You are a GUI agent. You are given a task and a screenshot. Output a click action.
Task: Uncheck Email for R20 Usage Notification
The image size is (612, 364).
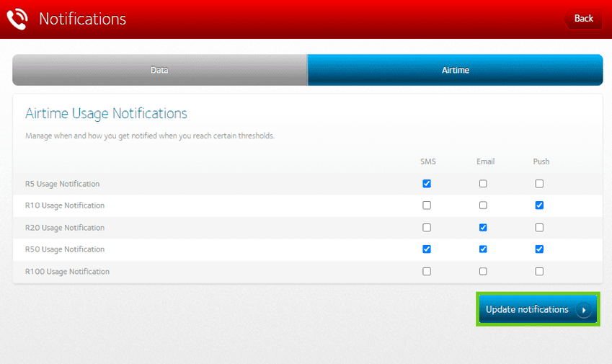pyautogui.click(x=483, y=228)
